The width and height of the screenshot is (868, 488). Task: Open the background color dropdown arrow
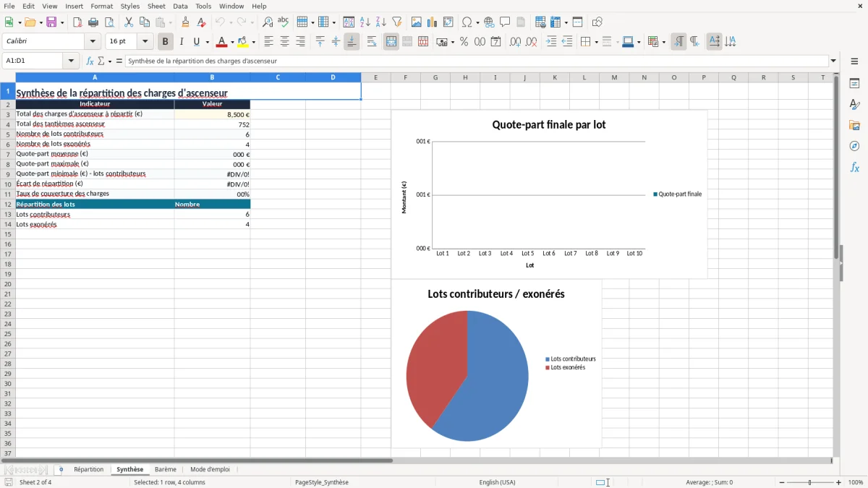(x=253, y=42)
